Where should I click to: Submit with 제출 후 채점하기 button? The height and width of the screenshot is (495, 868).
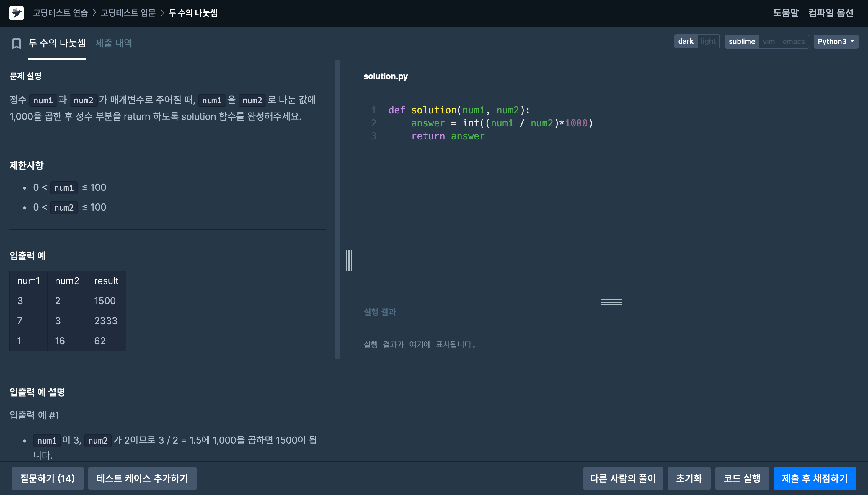click(815, 478)
